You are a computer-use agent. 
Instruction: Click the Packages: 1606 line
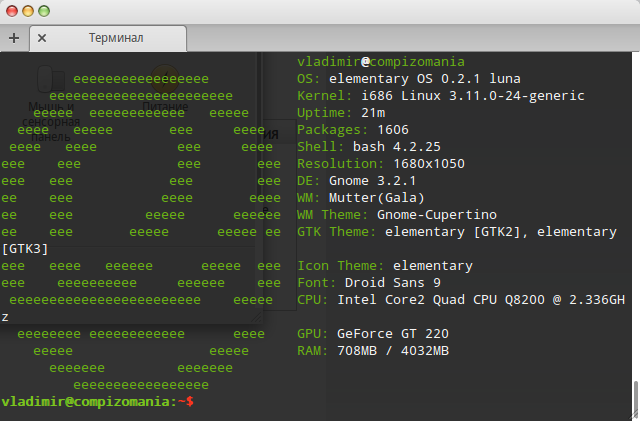pos(353,130)
